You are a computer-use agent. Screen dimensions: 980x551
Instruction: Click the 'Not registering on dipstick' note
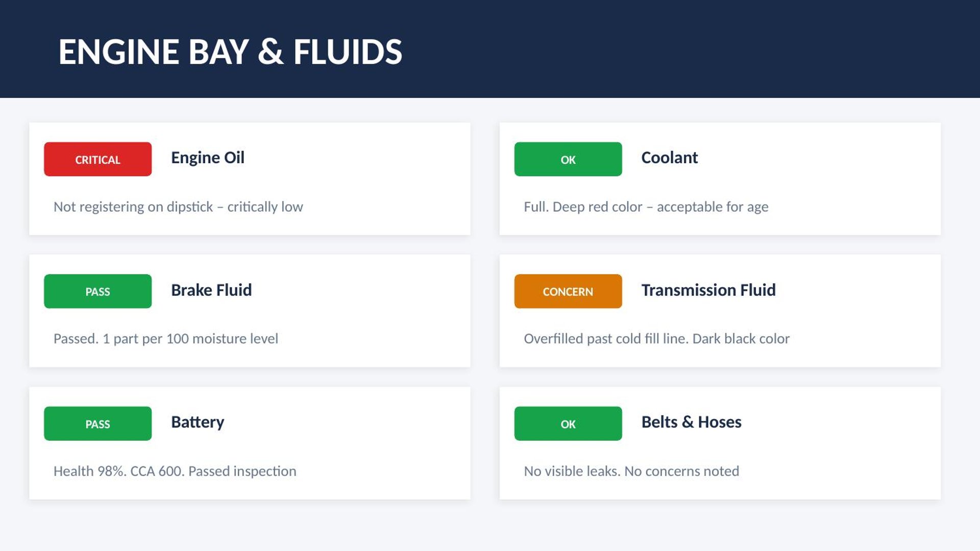[x=178, y=207]
